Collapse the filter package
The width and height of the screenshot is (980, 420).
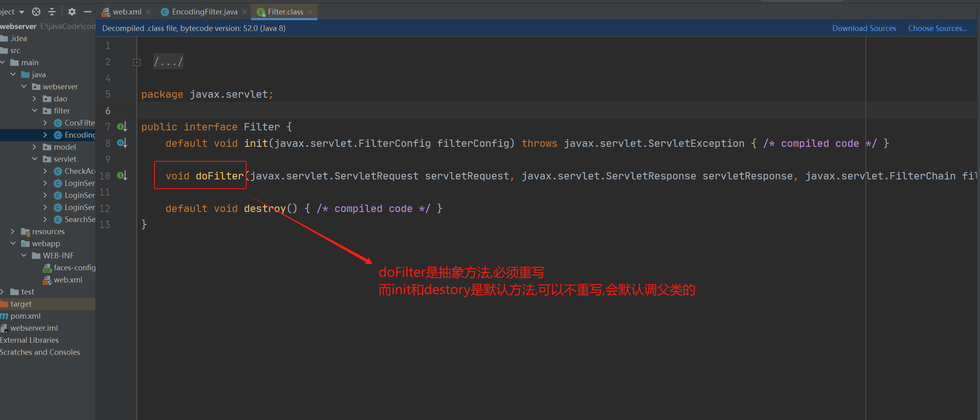point(35,111)
